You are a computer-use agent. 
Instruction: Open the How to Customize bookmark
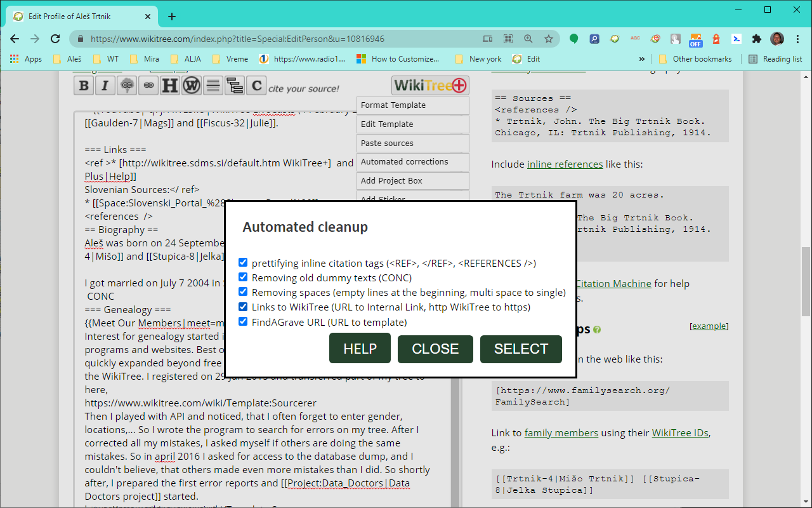click(398, 59)
